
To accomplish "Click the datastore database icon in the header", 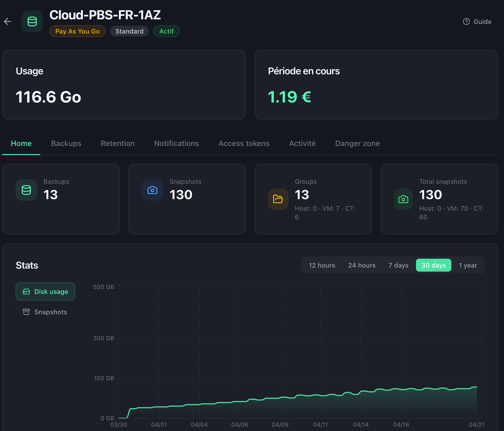I will (32, 21).
